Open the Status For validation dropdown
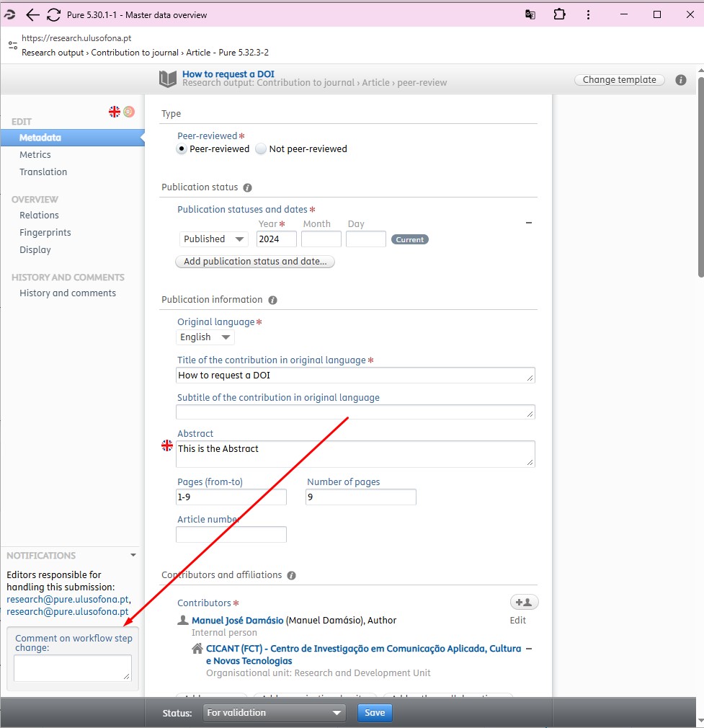Image resolution: width=704 pixels, height=728 pixels. [275, 713]
